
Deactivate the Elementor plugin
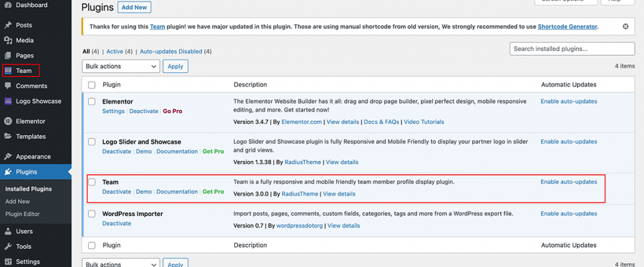(x=144, y=111)
